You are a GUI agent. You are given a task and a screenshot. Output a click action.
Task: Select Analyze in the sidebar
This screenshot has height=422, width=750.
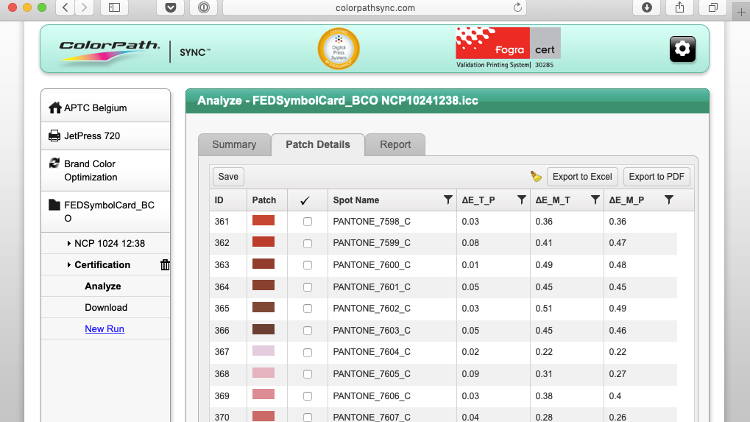click(x=103, y=286)
